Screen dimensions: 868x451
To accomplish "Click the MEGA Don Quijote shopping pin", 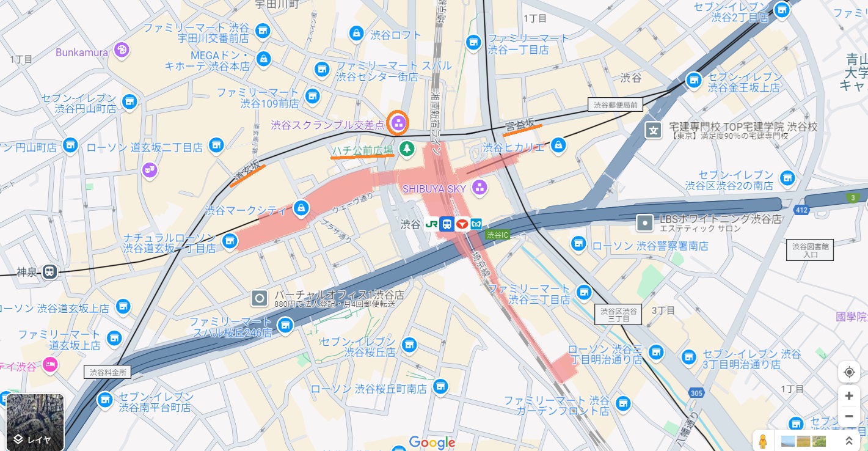I will coord(263,59).
